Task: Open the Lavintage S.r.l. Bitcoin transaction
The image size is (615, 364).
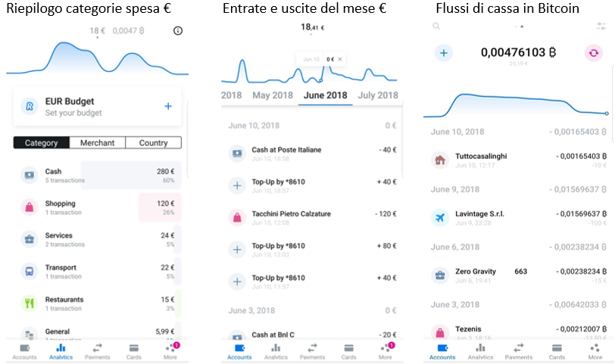Action: (519, 217)
